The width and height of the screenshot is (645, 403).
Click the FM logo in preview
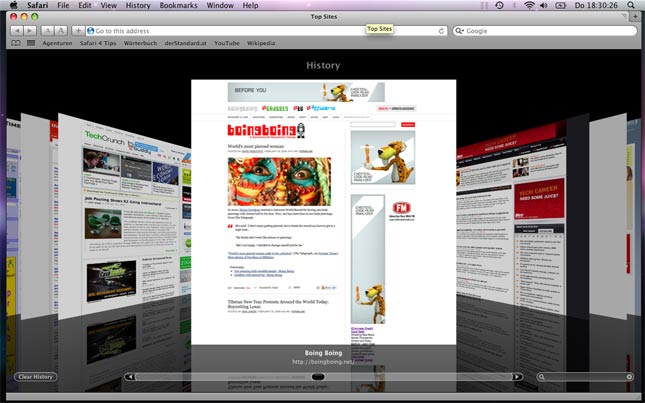tap(402, 208)
